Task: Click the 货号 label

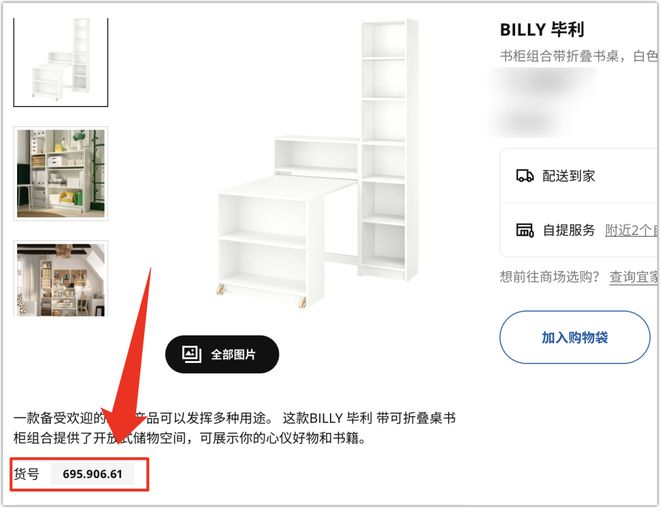Action: pyautogui.click(x=27, y=474)
